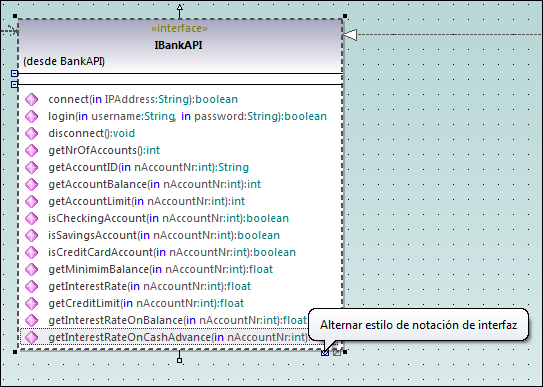This screenshot has width=543, height=387.
Task: Click the diamond icon beside connect operation
Action: point(32,99)
